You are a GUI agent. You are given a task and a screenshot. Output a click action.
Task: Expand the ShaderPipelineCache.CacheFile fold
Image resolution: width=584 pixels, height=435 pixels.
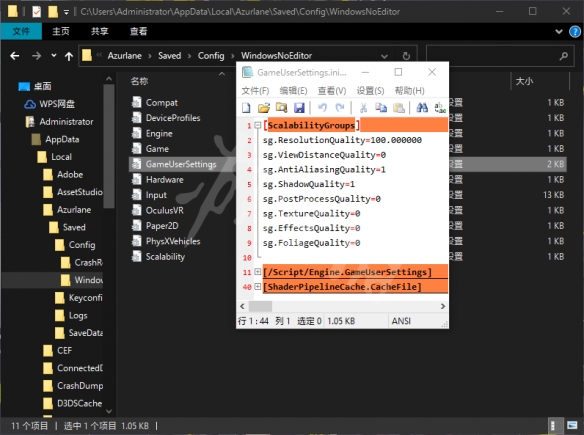point(257,287)
